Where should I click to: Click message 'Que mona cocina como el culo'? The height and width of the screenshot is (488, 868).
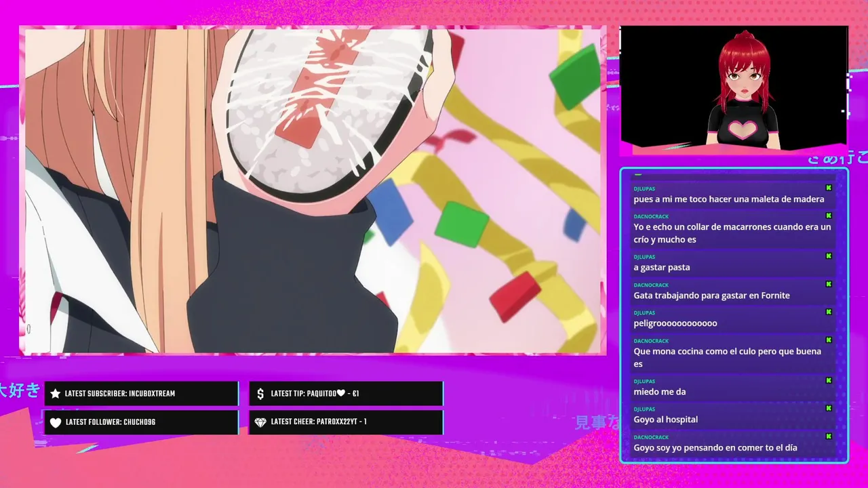pyautogui.click(x=728, y=357)
